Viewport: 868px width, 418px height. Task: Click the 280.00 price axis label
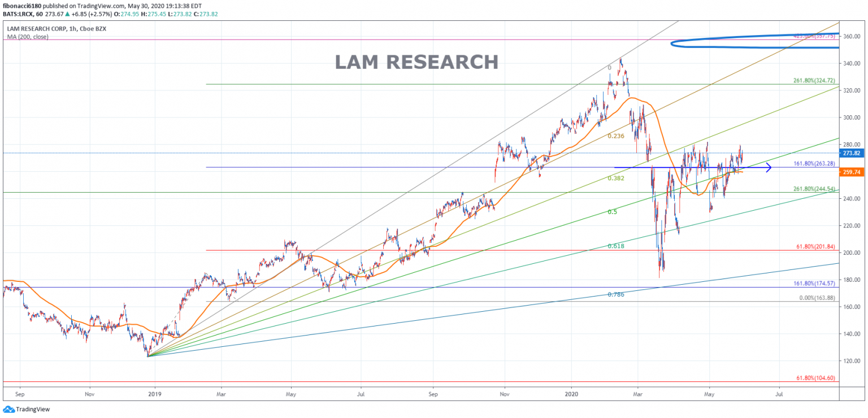pyautogui.click(x=853, y=145)
